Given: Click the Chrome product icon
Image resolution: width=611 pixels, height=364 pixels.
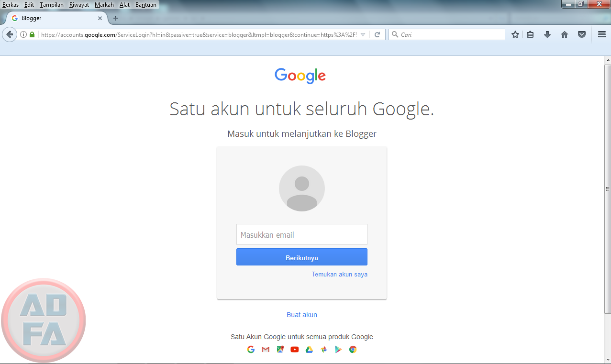Looking at the screenshot, I should (x=353, y=349).
